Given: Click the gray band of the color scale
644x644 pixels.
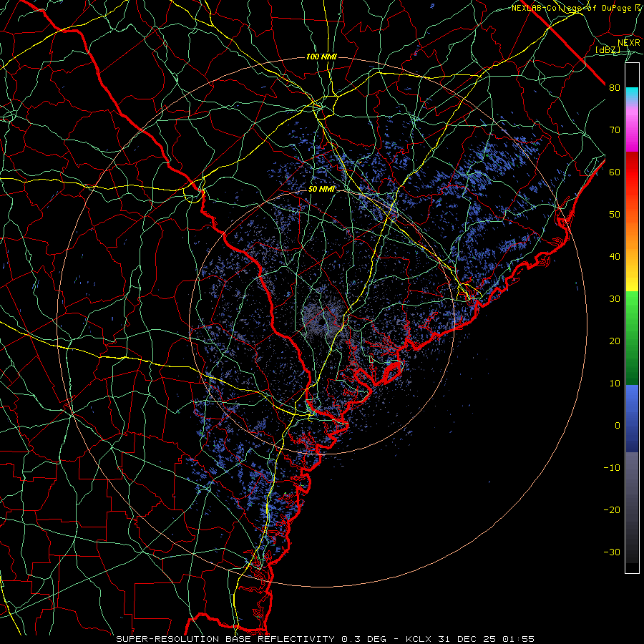Looking at the screenshot, I should click(x=632, y=507).
